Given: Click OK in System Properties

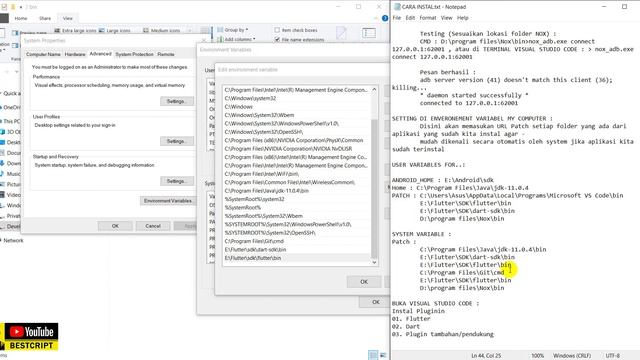Looking at the screenshot, I should click(x=115, y=226).
